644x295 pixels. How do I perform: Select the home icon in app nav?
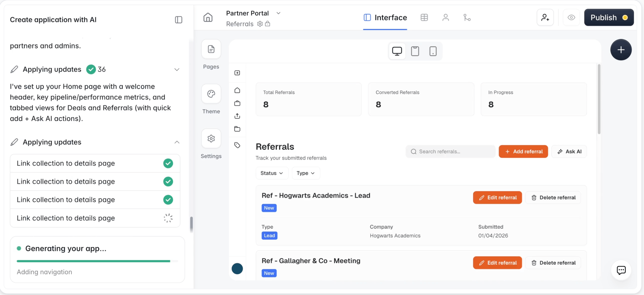coord(237,90)
